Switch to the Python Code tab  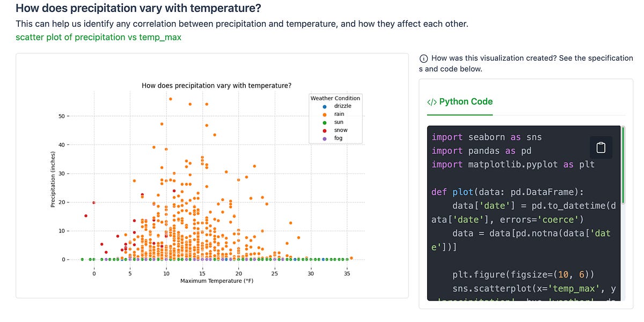pyautogui.click(x=462, y=101)
